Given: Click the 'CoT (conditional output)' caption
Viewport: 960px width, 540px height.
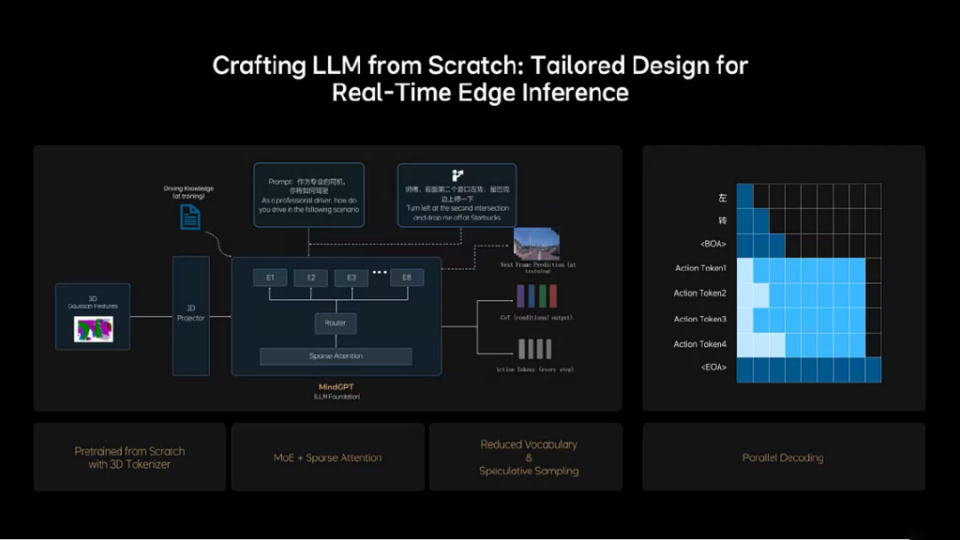Looking at the screenshot, I should coord(536,318).
